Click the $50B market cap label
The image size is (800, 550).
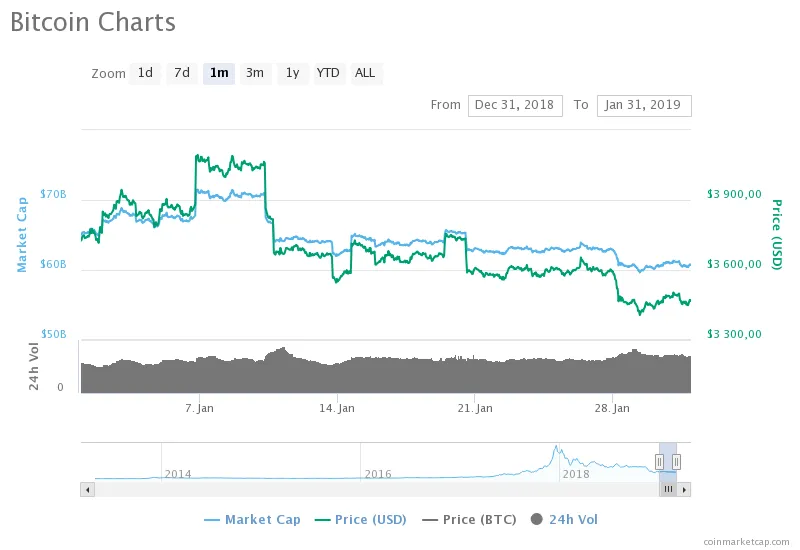53,334
